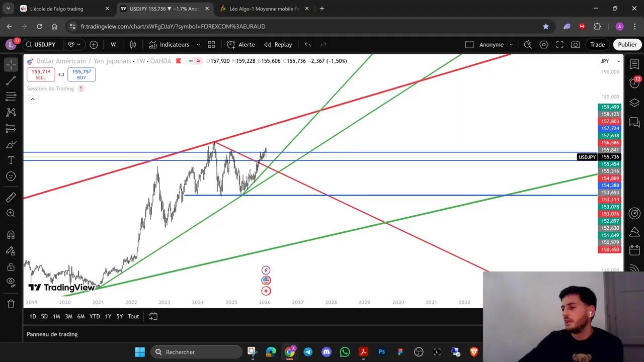Open the go-to-date calendar icon
Image resolution: width=644 pixels, height=362 pixels.
coord(153,316)
